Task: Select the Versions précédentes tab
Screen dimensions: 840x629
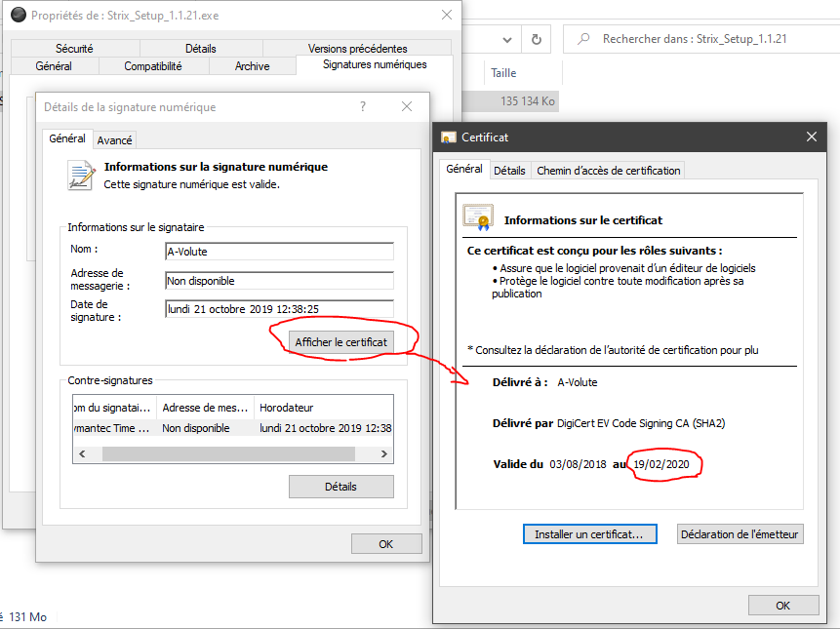Action: click(357, 48)
